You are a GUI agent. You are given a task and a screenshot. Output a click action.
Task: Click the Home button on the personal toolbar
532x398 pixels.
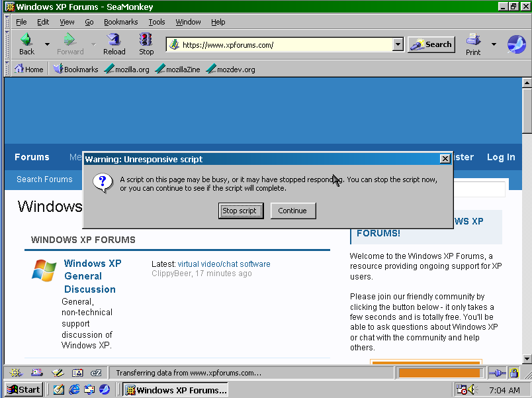(29, 70)
